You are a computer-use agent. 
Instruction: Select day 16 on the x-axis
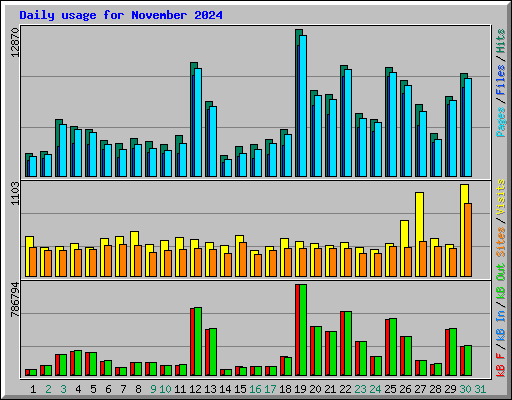[x=255, y=389]
